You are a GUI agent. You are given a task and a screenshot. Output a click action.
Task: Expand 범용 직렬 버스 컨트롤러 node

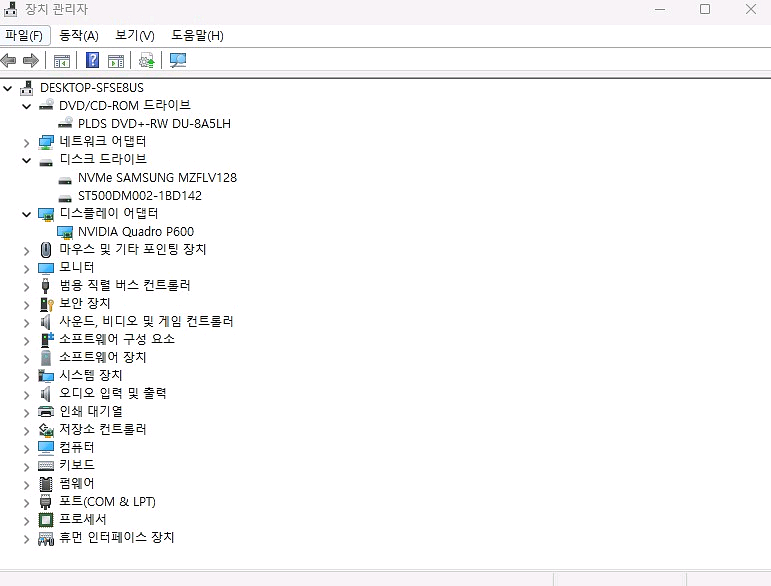point(27,287)
